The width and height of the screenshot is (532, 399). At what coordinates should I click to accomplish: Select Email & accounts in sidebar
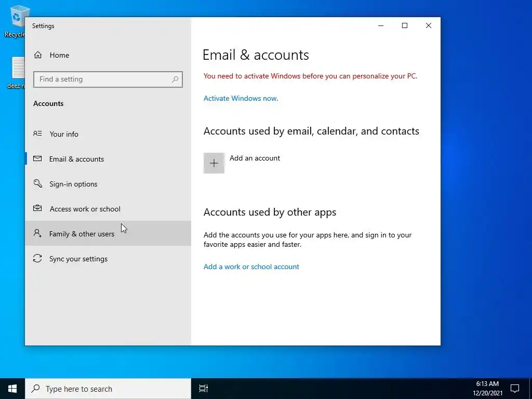pos(108,159)
